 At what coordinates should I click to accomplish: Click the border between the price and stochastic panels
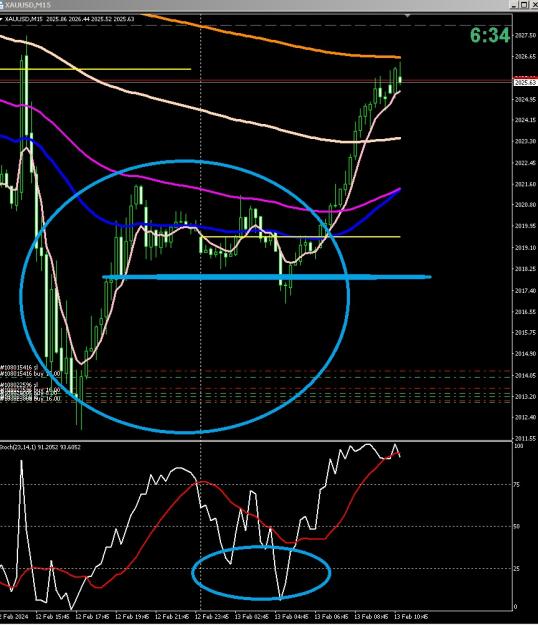[256, 441]
